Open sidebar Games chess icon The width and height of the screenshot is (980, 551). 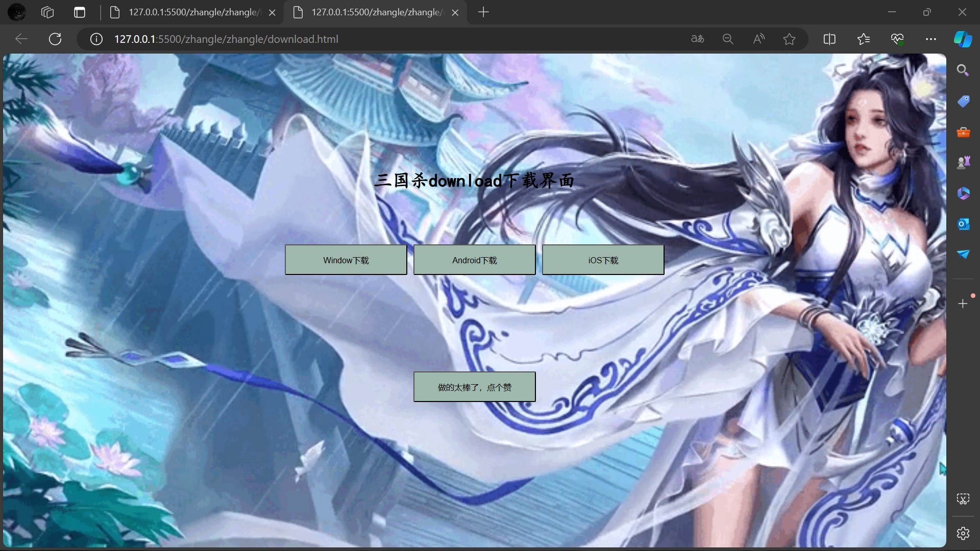[x=963, y=163]
